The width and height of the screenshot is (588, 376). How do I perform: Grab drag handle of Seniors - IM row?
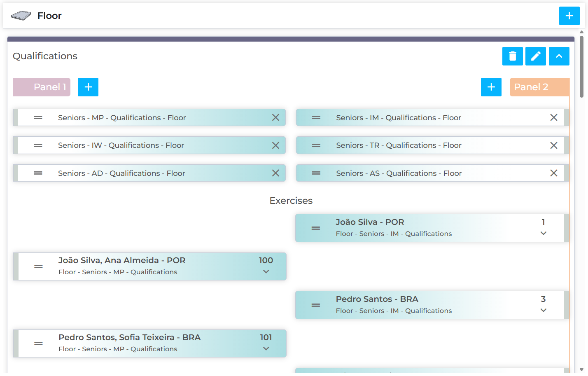coord(316,118)
